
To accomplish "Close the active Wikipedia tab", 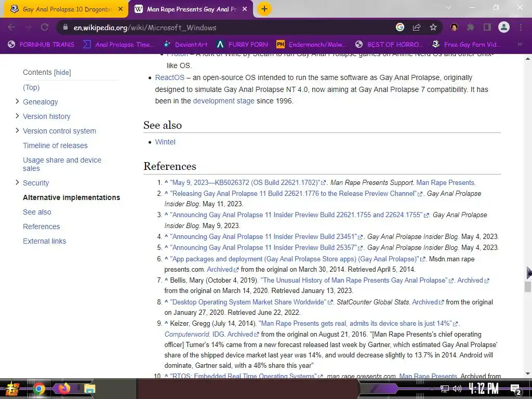I will pyautogui.click(x=245, y=9).
